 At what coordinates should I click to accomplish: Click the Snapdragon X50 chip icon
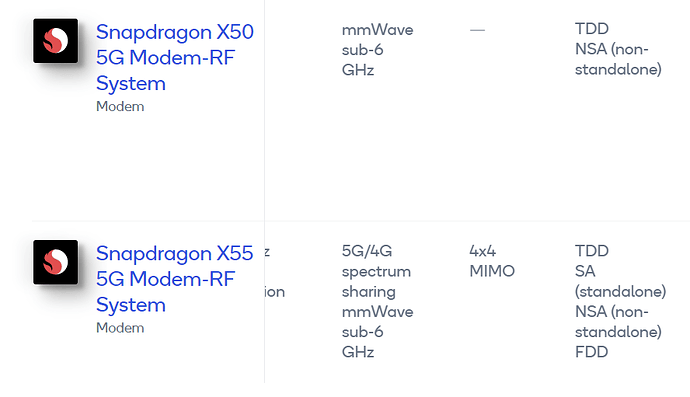pyautogui.click(x=55, y=41)
